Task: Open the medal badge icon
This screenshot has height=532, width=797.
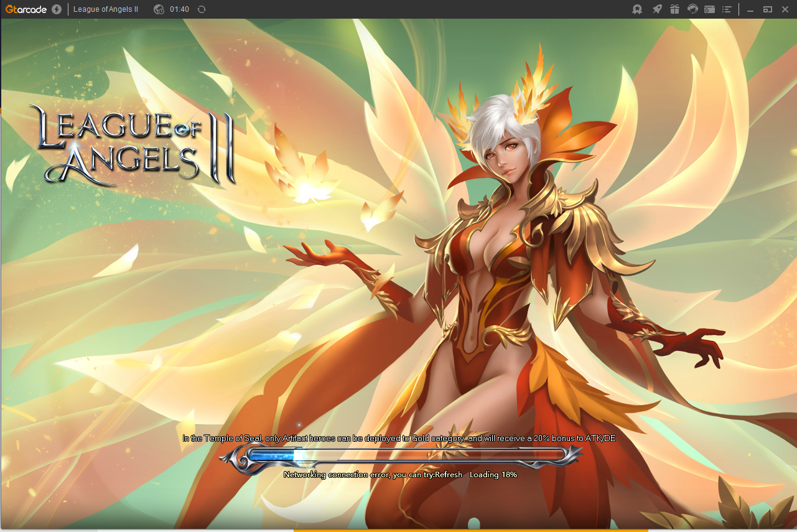Action: pyautogui.click(x=637, y=9)
